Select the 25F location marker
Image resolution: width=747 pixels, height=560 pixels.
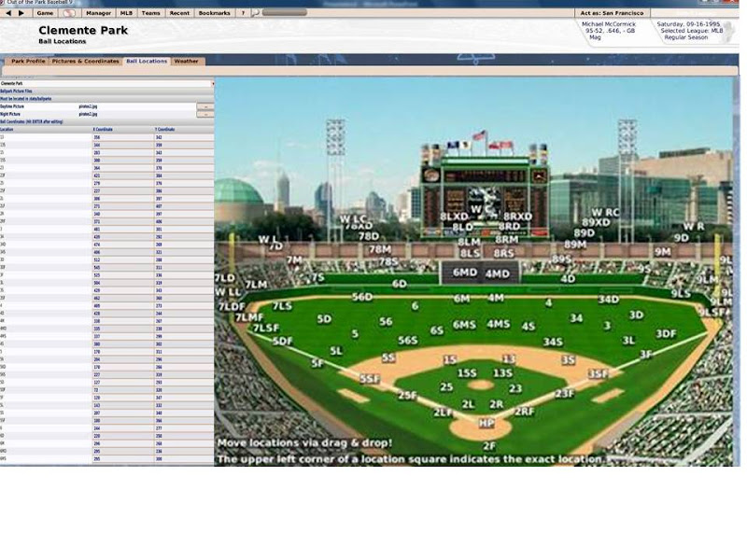pyautogui.click(x=407, y=395)
